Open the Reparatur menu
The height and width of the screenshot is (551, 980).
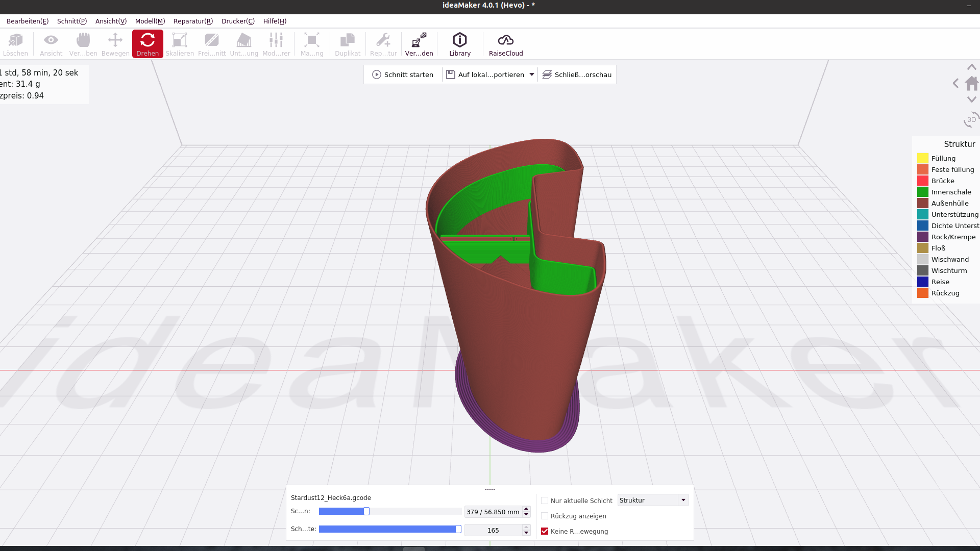[193, 21]
